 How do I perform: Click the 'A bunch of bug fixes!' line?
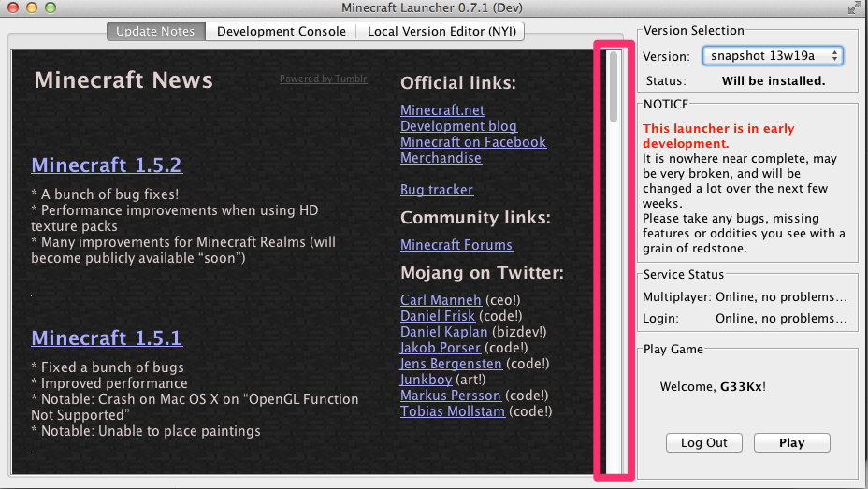(105, 194)
